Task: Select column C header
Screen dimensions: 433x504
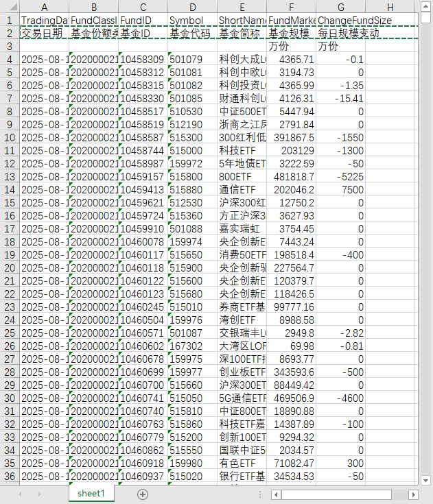Action: tap(143, 7)
